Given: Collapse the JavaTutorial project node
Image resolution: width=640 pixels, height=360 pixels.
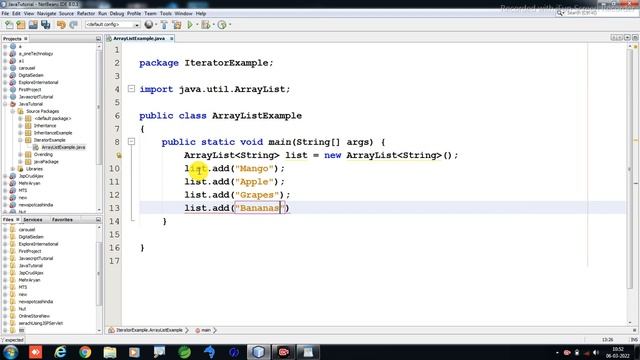Looking at the screenshot, I should [x=5, y=104].
